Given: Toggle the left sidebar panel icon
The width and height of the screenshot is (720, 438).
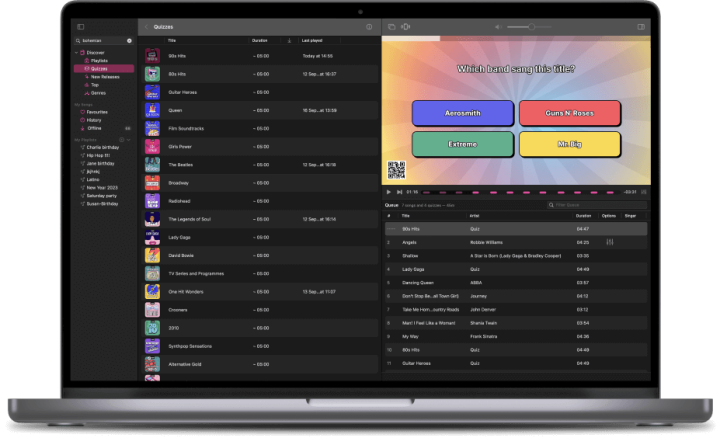Looking at the screenshot, I should tap(80, 27).
